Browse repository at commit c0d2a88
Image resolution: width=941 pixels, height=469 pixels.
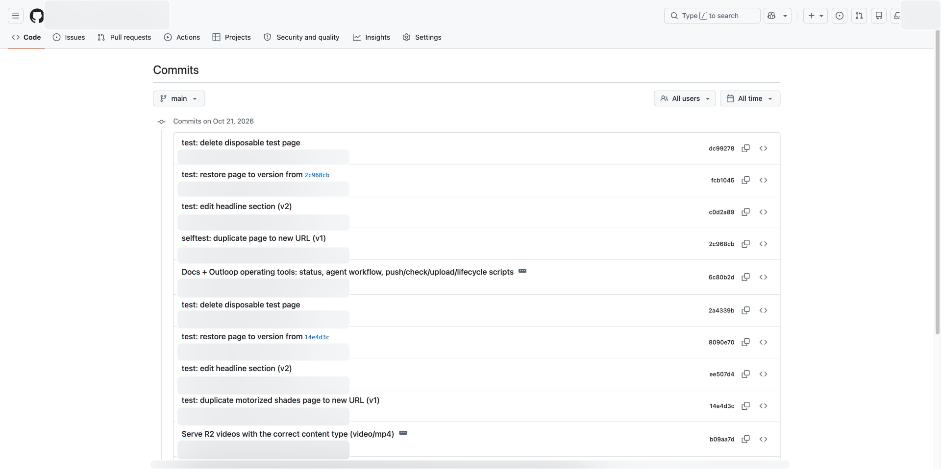763,212
